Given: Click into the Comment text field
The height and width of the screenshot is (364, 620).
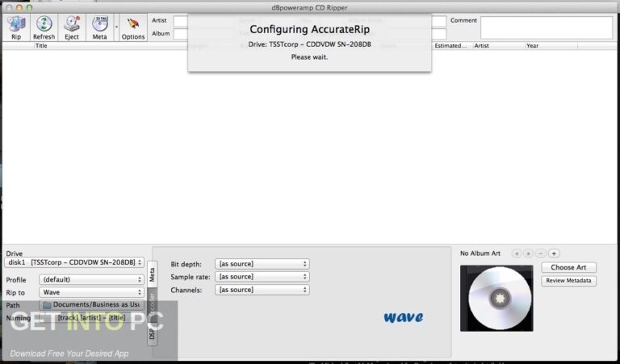Looking at the screenshot, I should pos(547,27).
